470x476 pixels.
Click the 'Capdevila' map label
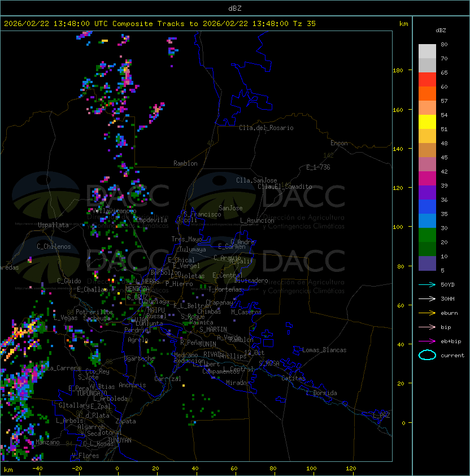pyautogui.click(x=151, y=220)
